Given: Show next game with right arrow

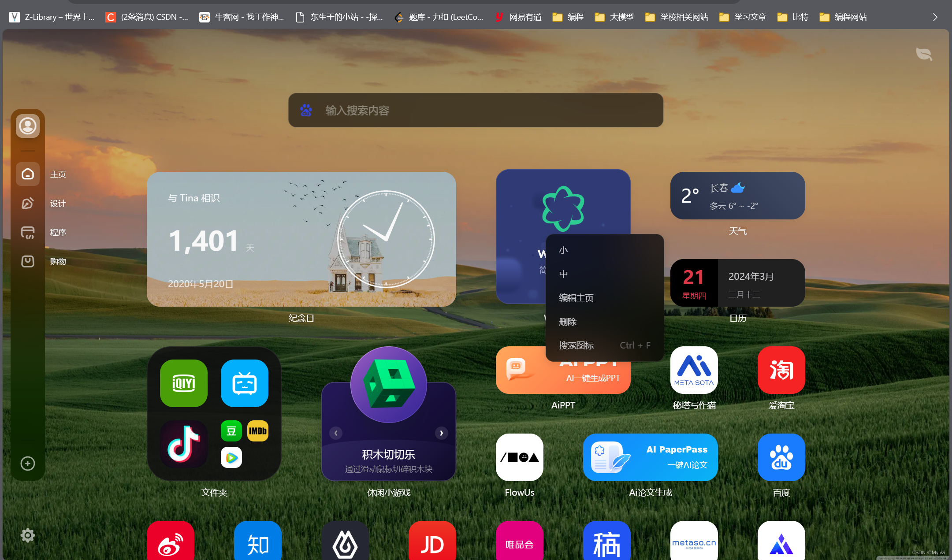Looking at the screenshot, I should click(441, 433).
